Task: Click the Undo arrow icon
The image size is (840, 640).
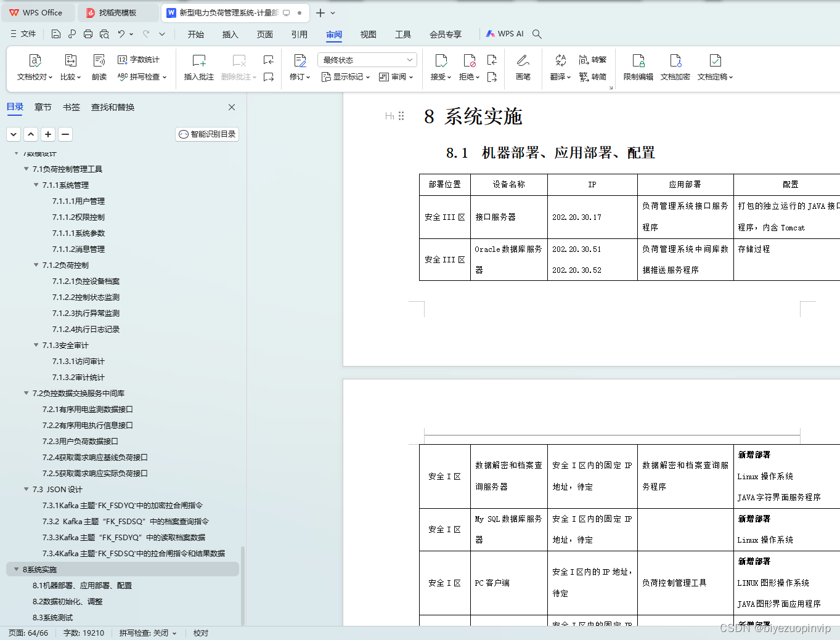Action: point(121,34)
